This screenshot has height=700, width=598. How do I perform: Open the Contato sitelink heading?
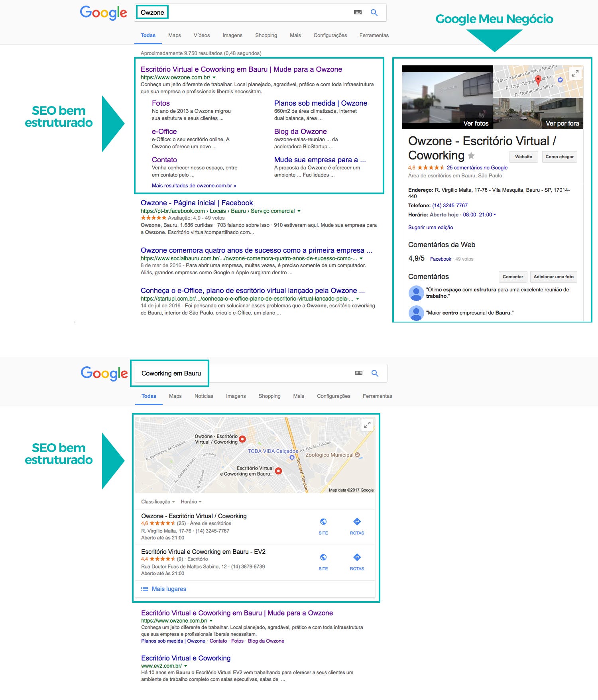point(164,160)
